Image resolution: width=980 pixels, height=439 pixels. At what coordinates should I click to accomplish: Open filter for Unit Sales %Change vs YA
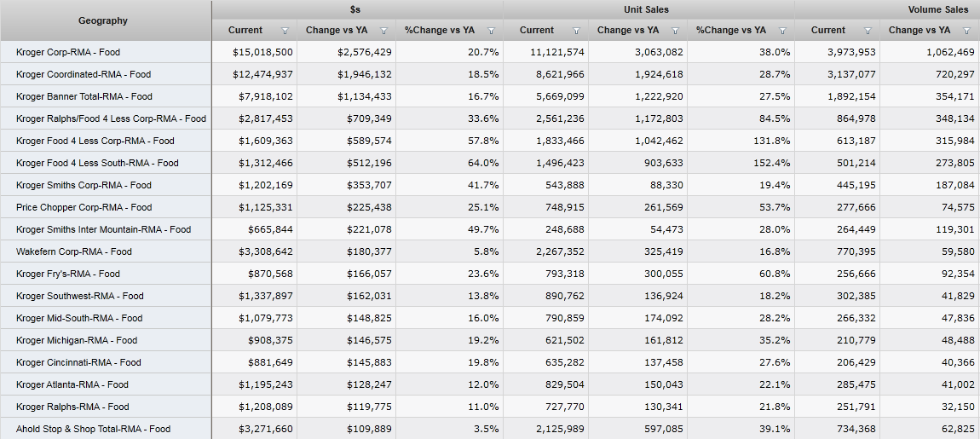(782, 31)
